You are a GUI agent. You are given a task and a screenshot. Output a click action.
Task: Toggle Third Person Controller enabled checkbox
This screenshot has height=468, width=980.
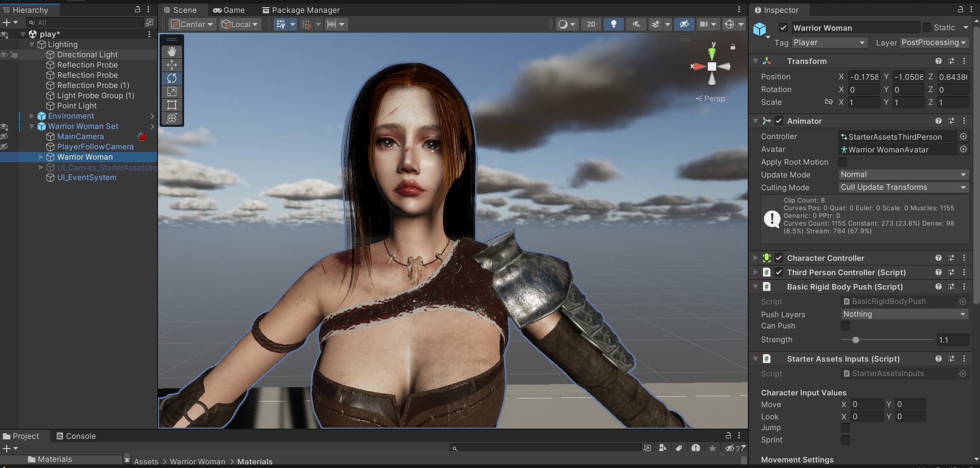pos(778,272)
